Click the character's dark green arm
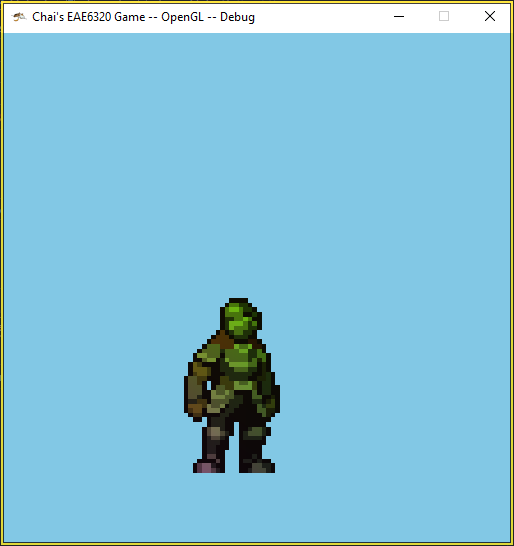Image resolution: width=514 pixels, height=546 pixels. tap(270, 390)
